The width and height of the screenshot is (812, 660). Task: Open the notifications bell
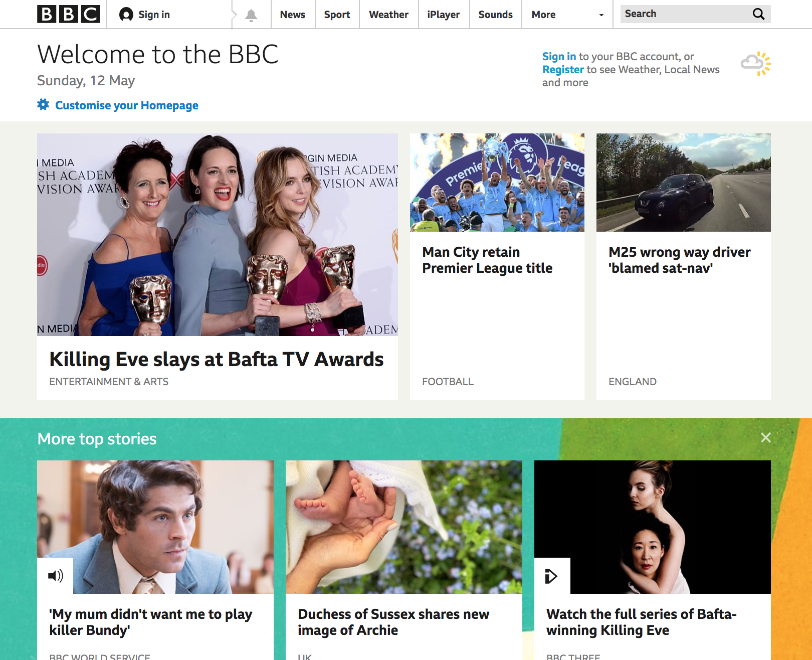coord(251,14)
